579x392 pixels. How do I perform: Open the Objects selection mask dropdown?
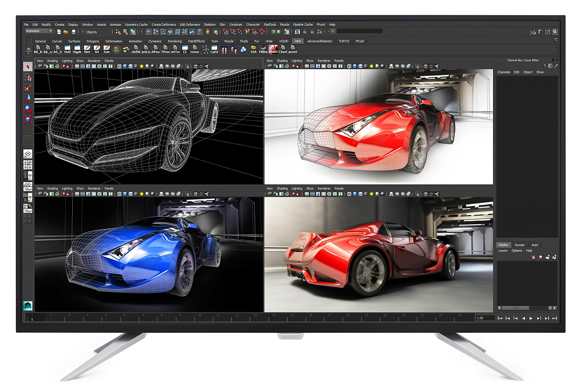click(x=93, y=32)
